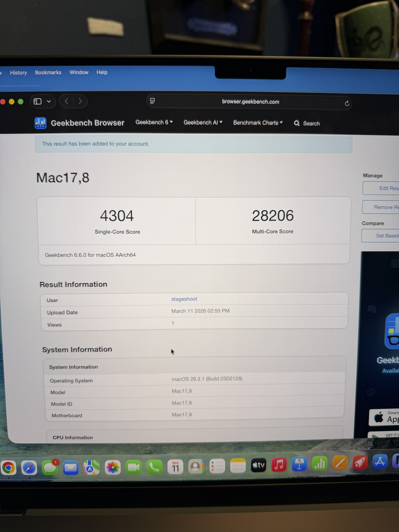The width and height of the screenshot is (399, 532).
Task: Click the 4304 Single-Core Score value
Action: (x=117, y=216)
